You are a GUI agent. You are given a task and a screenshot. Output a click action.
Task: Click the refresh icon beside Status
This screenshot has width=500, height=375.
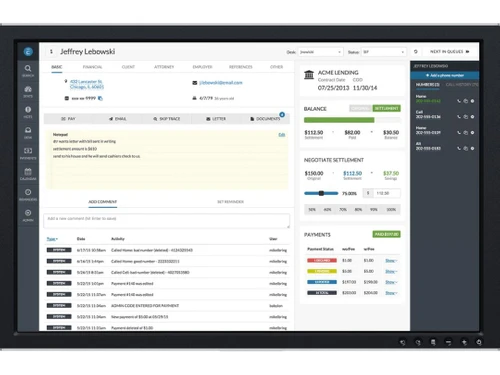pyautogui.click(x=416, y=52)
